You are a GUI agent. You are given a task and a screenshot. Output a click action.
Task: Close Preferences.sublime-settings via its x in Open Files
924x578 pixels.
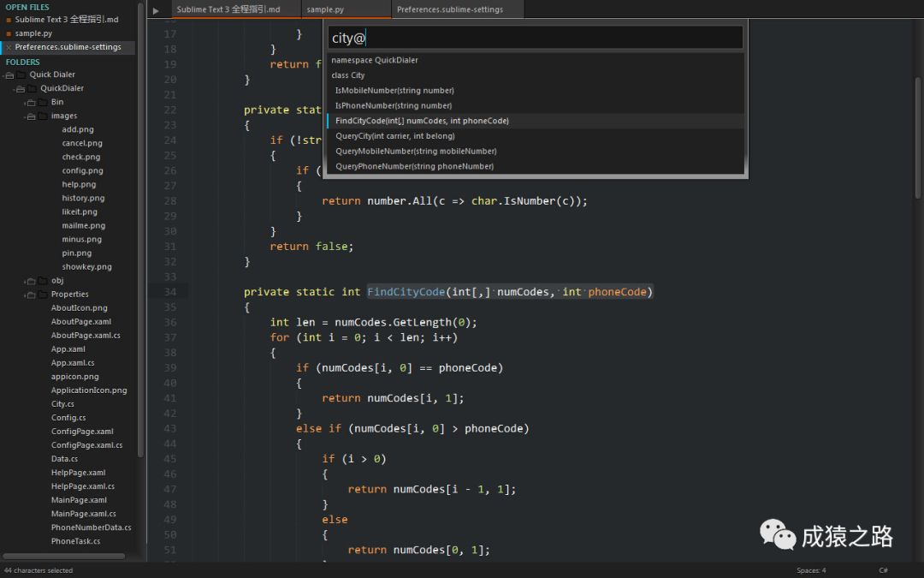point(9,47)
